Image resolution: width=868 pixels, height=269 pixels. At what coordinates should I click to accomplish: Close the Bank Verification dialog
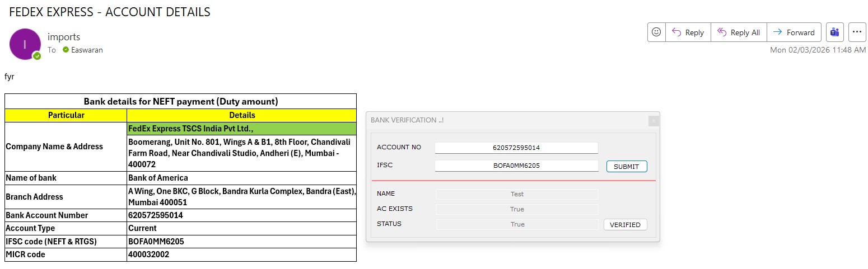coord(653,121)
